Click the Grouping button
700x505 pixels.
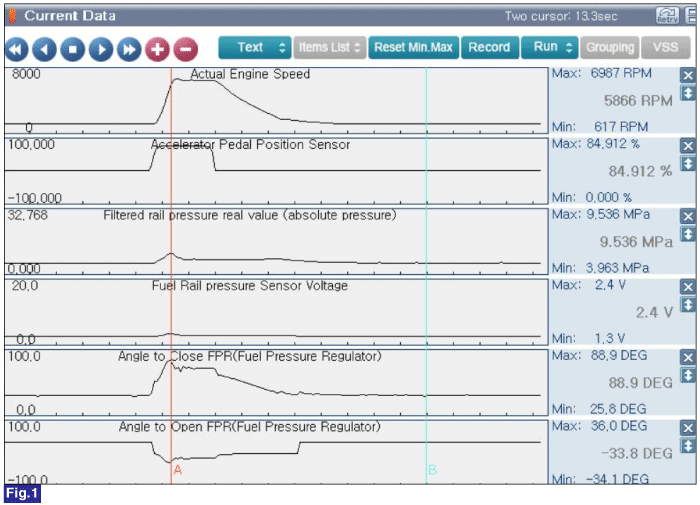610,47
